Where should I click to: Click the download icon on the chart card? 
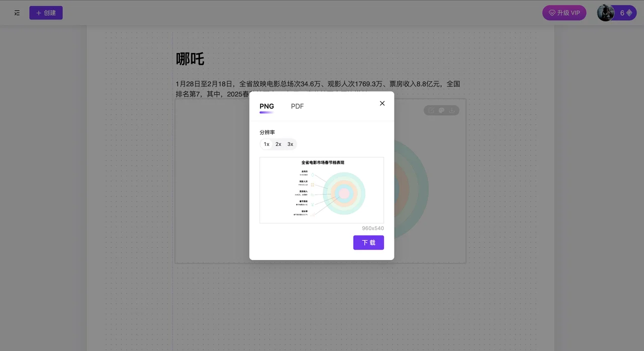point(452,110)
